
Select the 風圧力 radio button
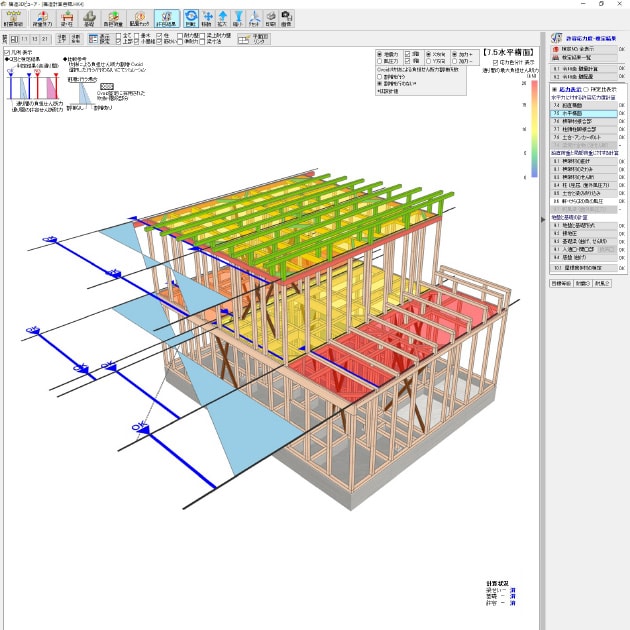tap(379, 61)
